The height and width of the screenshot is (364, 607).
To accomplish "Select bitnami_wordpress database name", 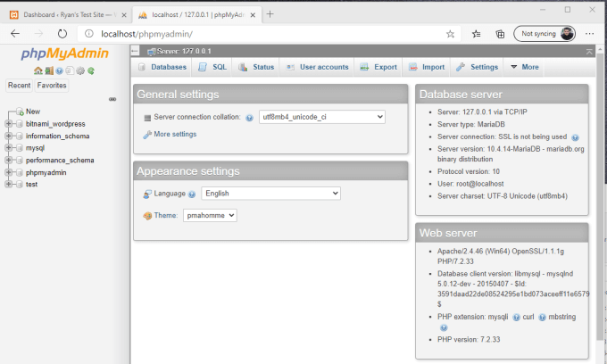I will [55, 124].
